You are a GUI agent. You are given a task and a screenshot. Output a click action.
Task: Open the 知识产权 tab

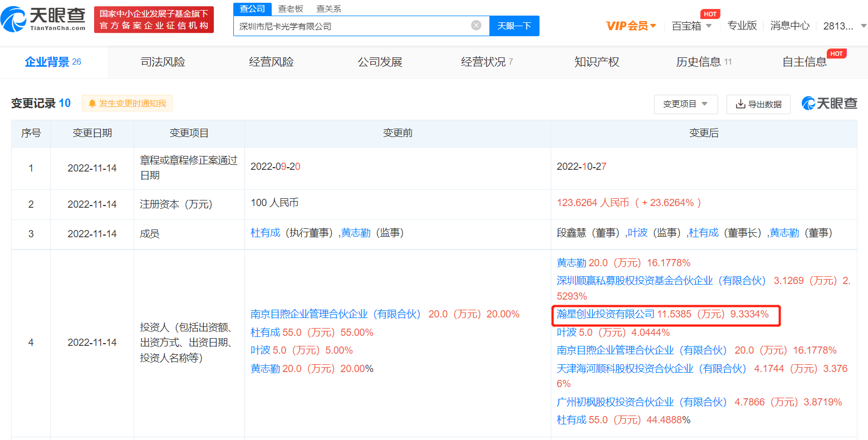[x=596, y=62]
